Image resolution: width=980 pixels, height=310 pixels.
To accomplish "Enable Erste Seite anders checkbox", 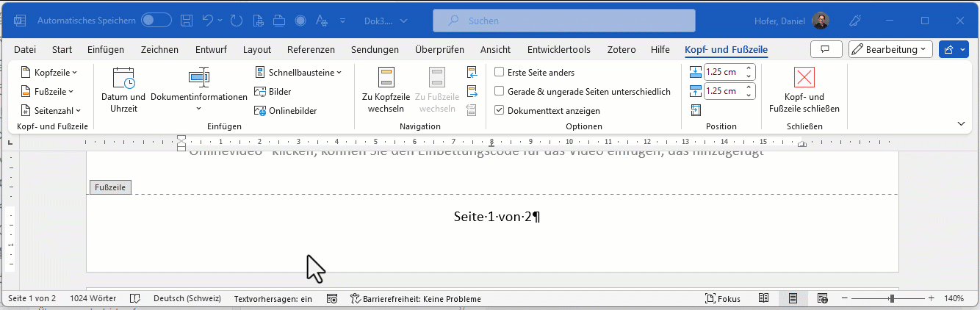I will click(x=500, y=73).
